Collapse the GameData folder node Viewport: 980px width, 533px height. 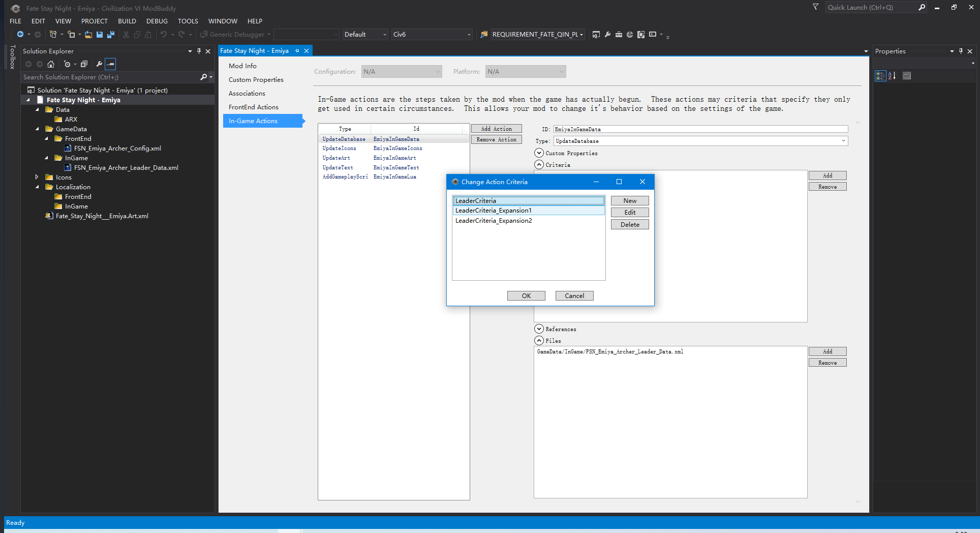[x=37, y=129]
